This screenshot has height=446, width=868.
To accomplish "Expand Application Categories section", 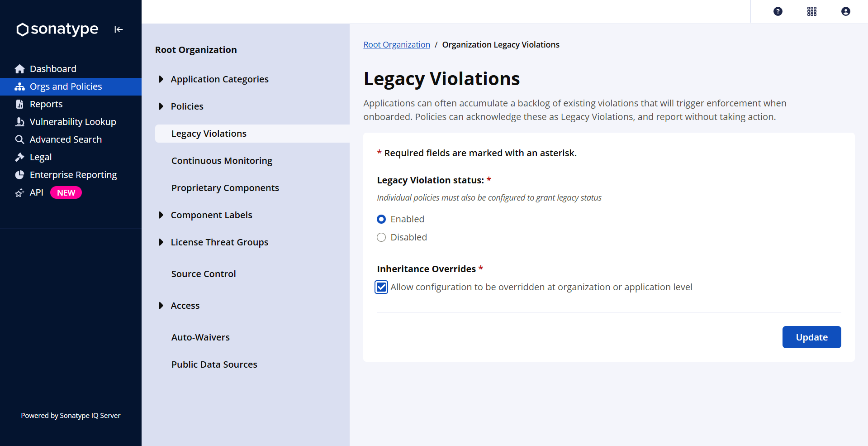I will pos(161,79).
